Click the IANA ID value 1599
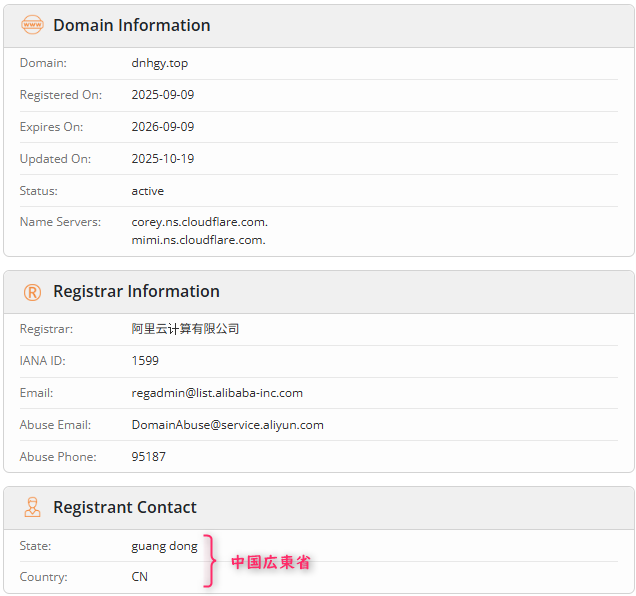The width and height of the screenshot is (636, 596). pyautogui.click(x=145, y=361)
